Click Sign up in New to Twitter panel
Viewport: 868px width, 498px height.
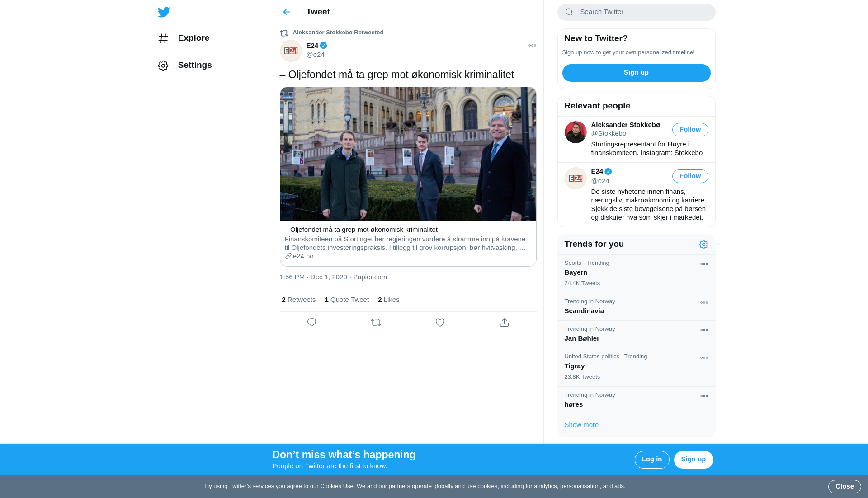coord(636,73)
